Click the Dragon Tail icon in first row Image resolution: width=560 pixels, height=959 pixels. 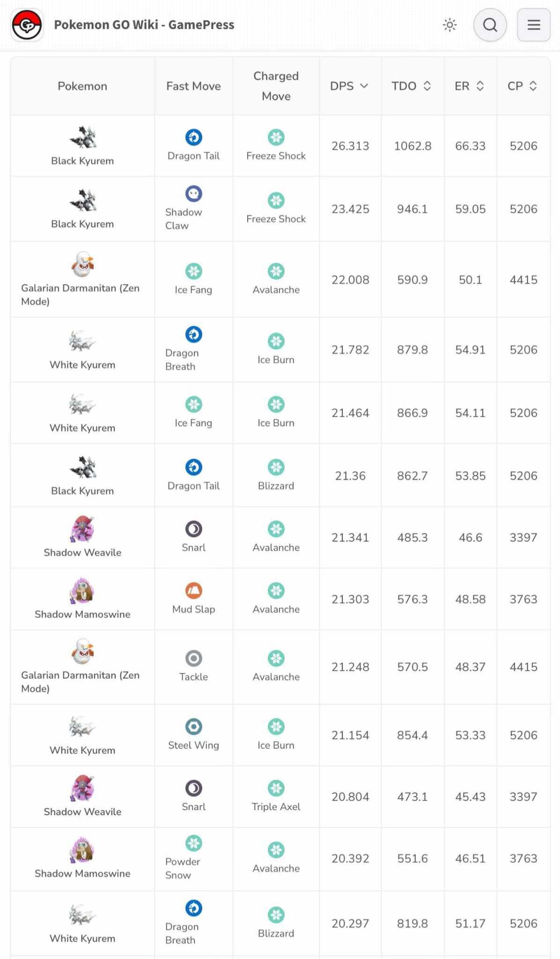pos(193,137)
